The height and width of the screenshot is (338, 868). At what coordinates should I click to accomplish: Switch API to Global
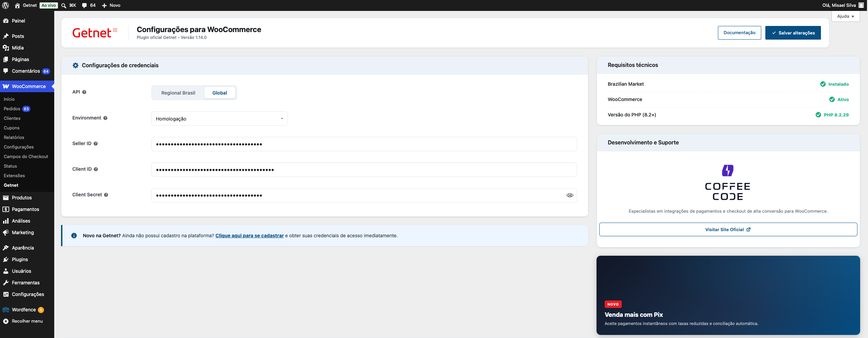tap(220, 93)
